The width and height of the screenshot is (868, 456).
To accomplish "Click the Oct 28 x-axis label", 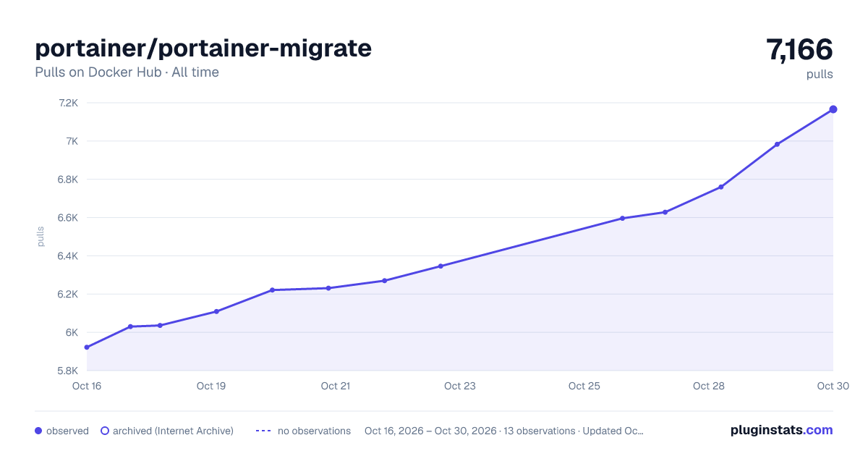I will (709, 386).
